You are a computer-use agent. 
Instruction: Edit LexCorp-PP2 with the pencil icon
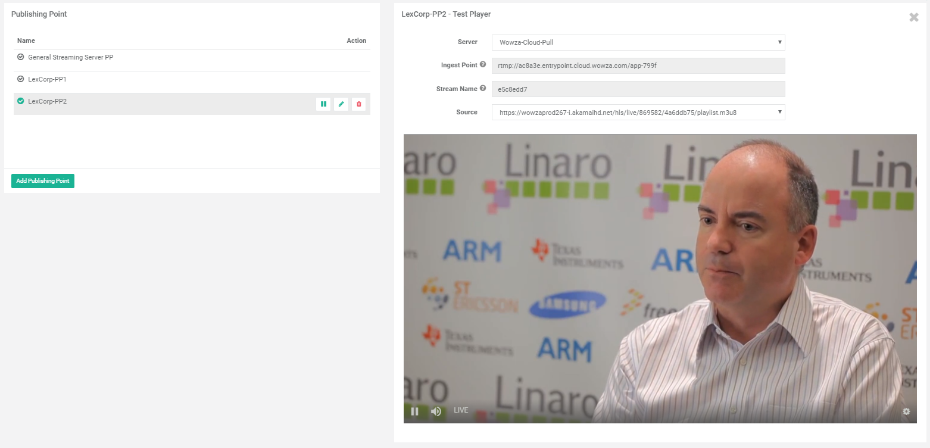pyautogui.click(x=341, y=104)
